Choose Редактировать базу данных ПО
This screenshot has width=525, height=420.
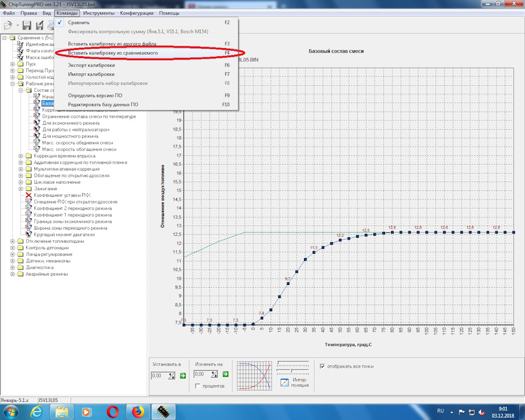(147, 104)
